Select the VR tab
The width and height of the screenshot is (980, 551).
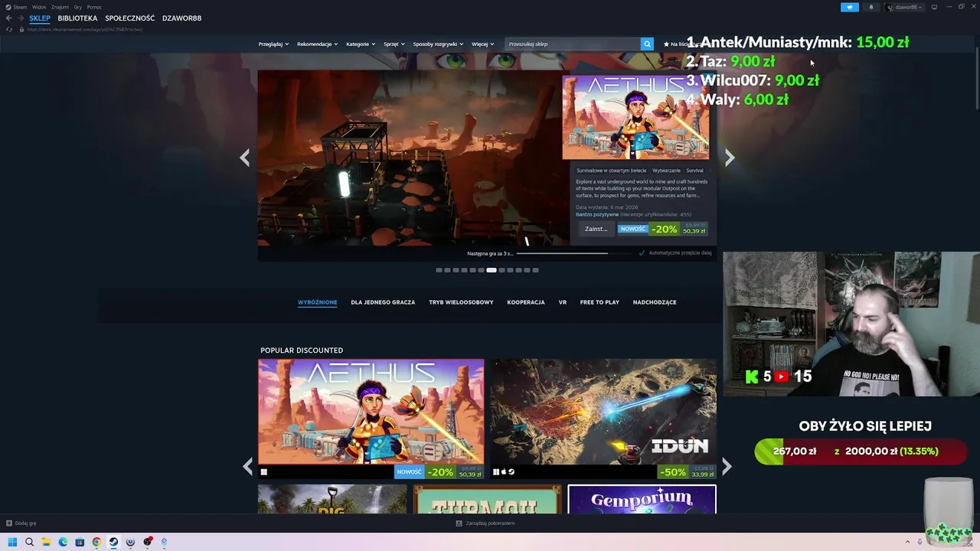(563, 302)
